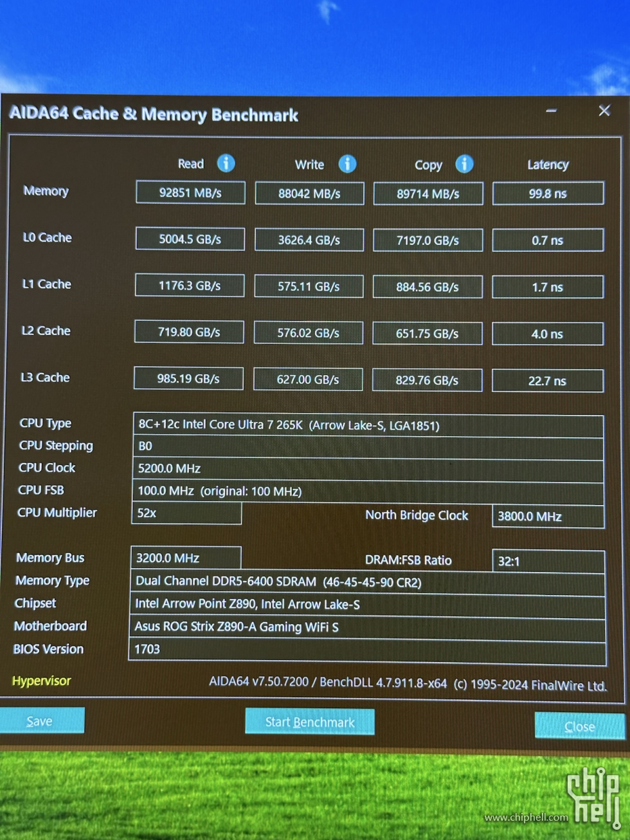The width and height of the screenshot is (630, 840).
Task: Select Memory Copy value 89714 MB/s
Action: (428, 194)
